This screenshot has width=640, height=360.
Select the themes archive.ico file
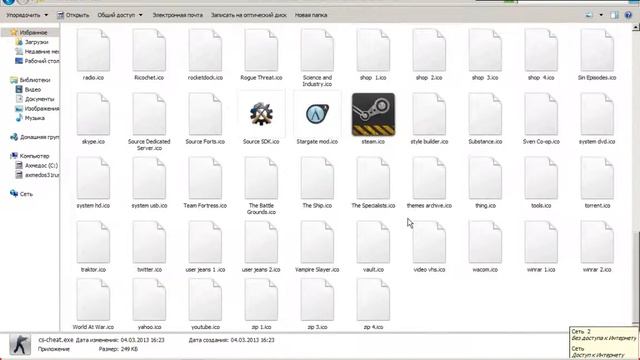click(429, 182)
